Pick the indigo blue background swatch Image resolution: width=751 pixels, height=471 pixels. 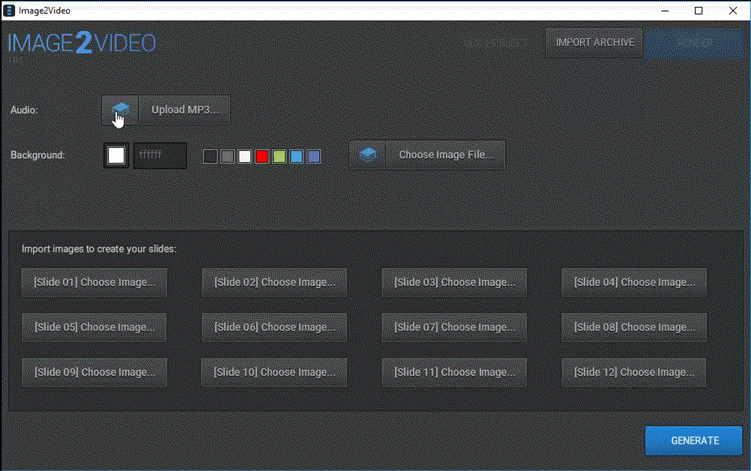tap(314, 156)
